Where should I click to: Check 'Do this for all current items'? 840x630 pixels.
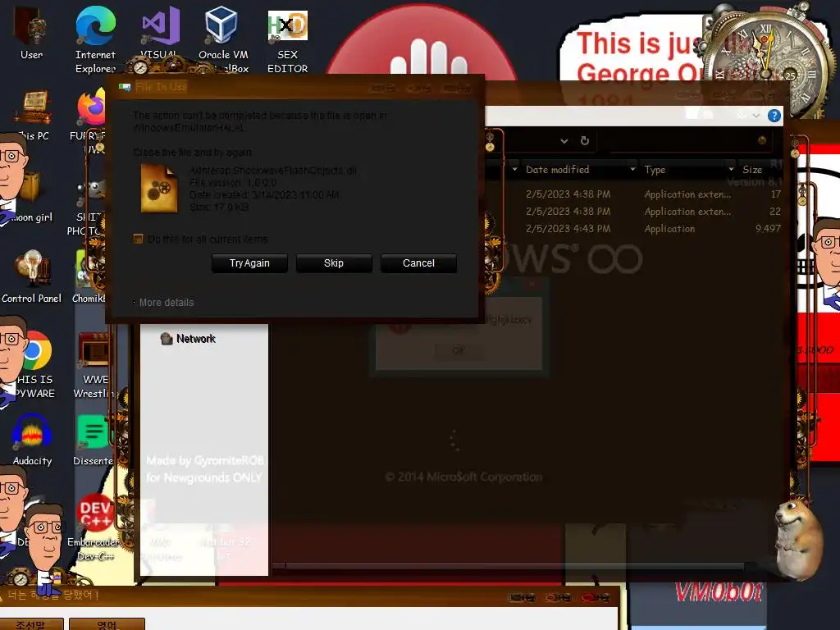(138, 239)
